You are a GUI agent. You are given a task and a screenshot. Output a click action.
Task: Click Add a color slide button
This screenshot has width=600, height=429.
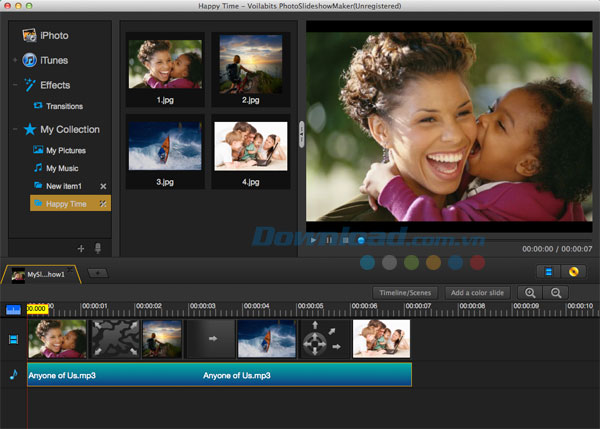476,292
